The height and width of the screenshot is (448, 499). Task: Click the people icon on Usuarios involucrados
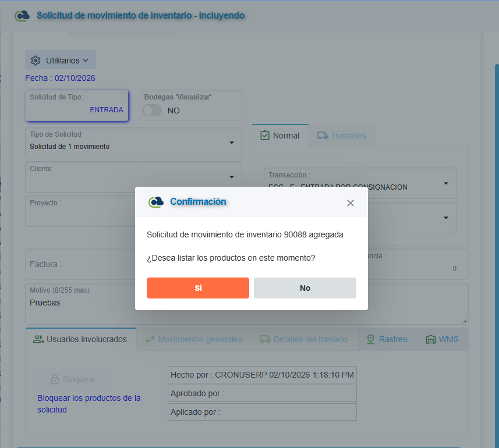pos(38,339)
